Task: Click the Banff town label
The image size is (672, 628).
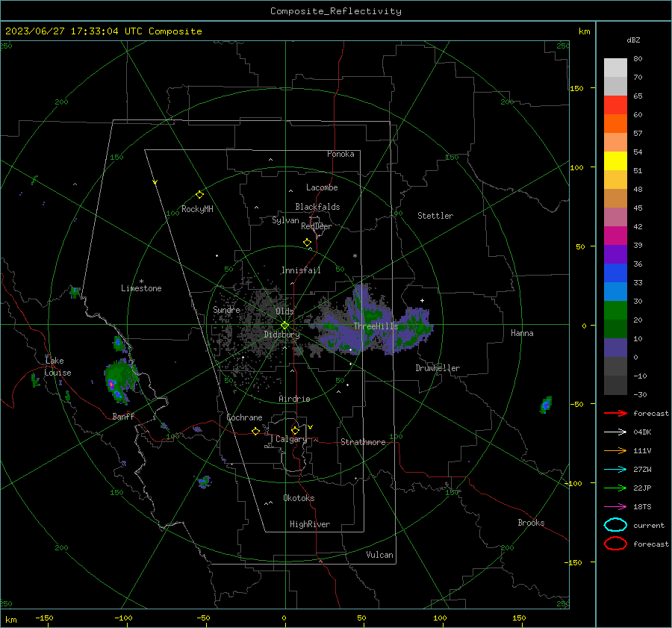Action: tap(123, 416)
